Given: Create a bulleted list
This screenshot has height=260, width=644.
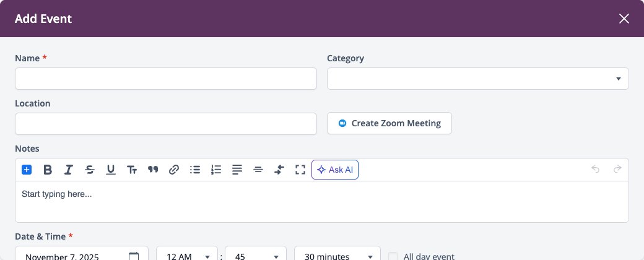Looking at the screenshot, I should [195, 170].
